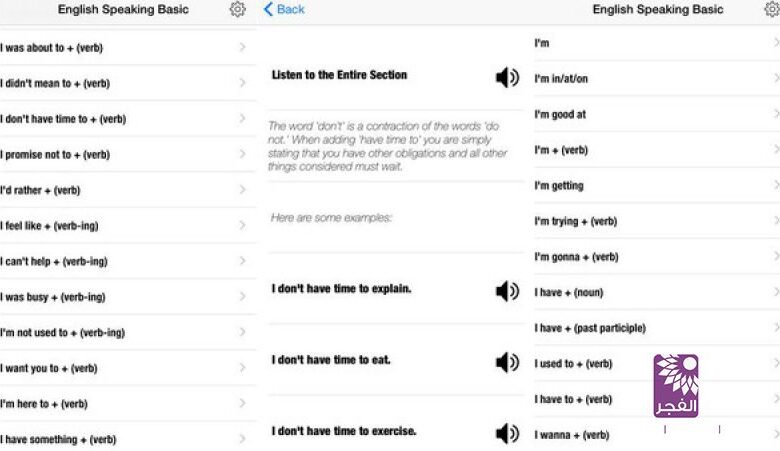Click the purple Al-Fajr logo watermark
The width and height of the screenshot is (780, 451).
click(676, 385)
